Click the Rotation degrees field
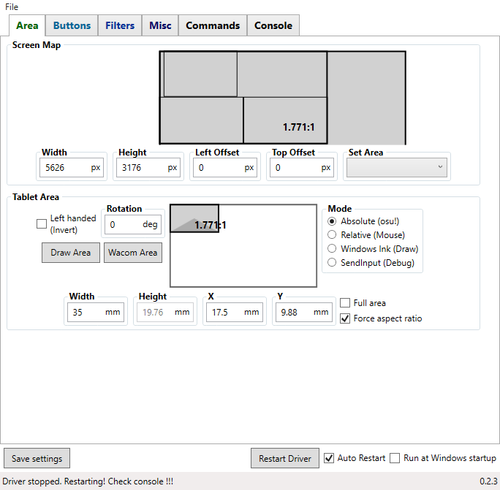 tap(133, 224)
